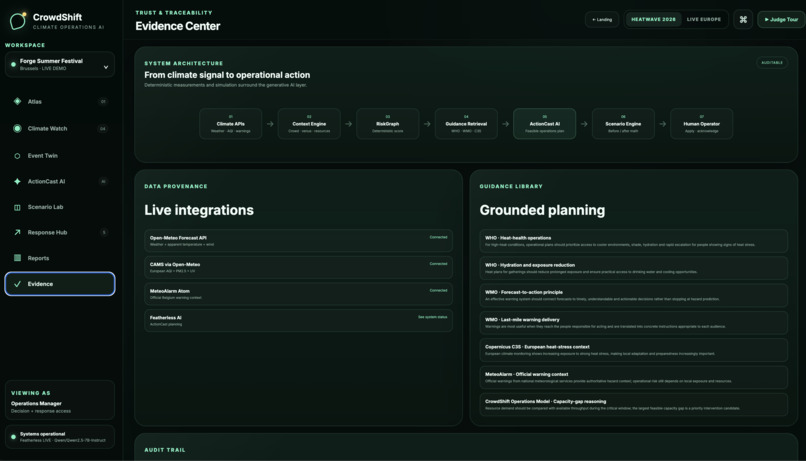Click the Response Hub count badge
The height and width of the screenshot is (461, 806).
pos(103,232)
